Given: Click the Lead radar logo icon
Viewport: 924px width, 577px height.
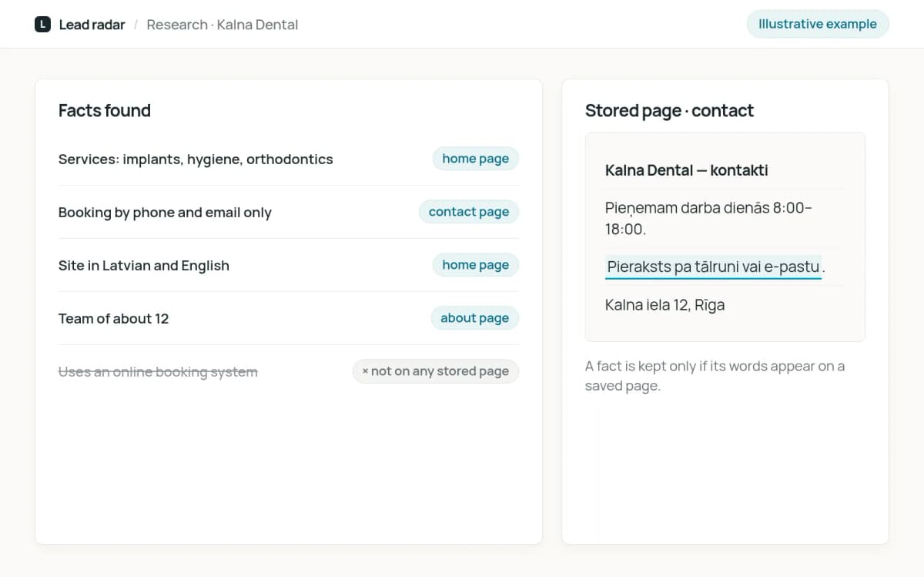Looking at the screenshot, I should coord(42,24).
